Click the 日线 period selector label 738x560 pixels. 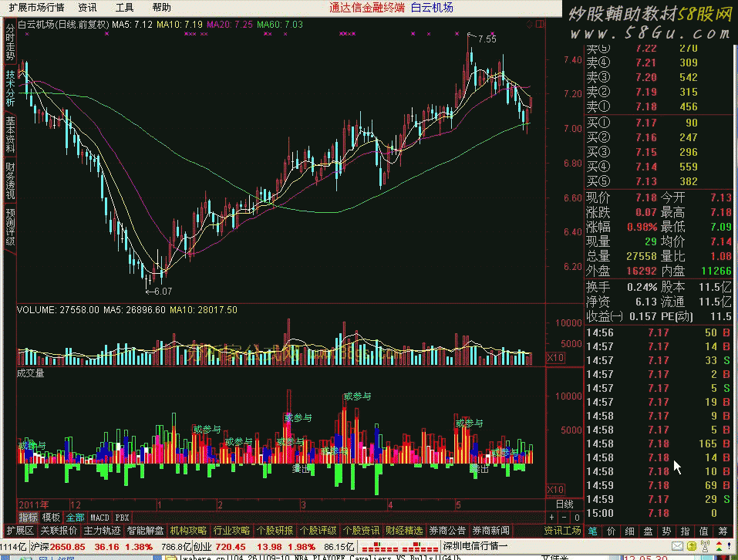point(565,504)
